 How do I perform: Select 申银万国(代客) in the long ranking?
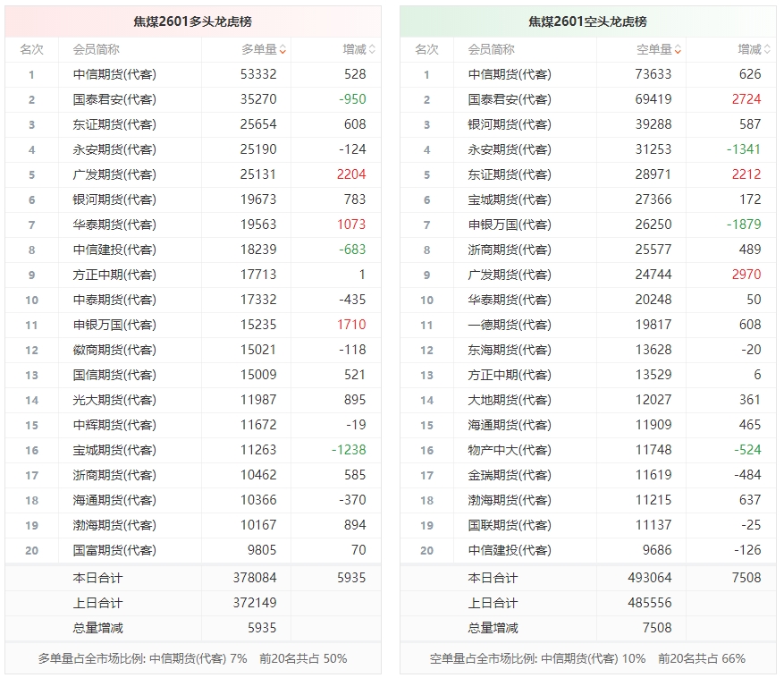(114, 325)
